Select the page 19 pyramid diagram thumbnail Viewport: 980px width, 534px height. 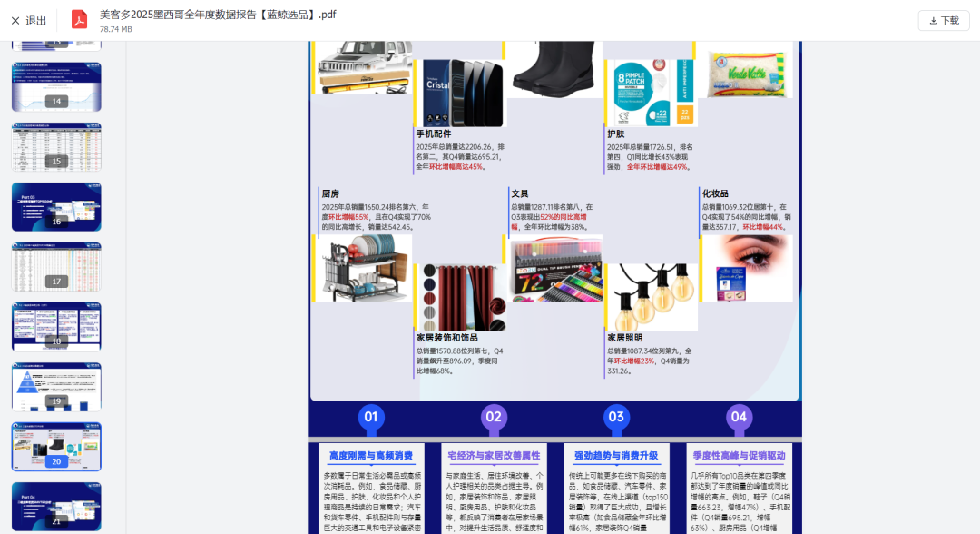(x=56, y=386)
